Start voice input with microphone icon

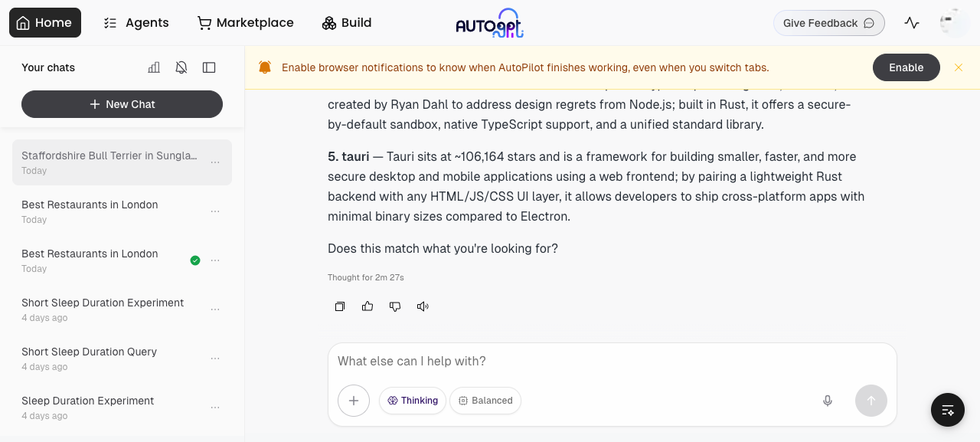pos(828,401)
